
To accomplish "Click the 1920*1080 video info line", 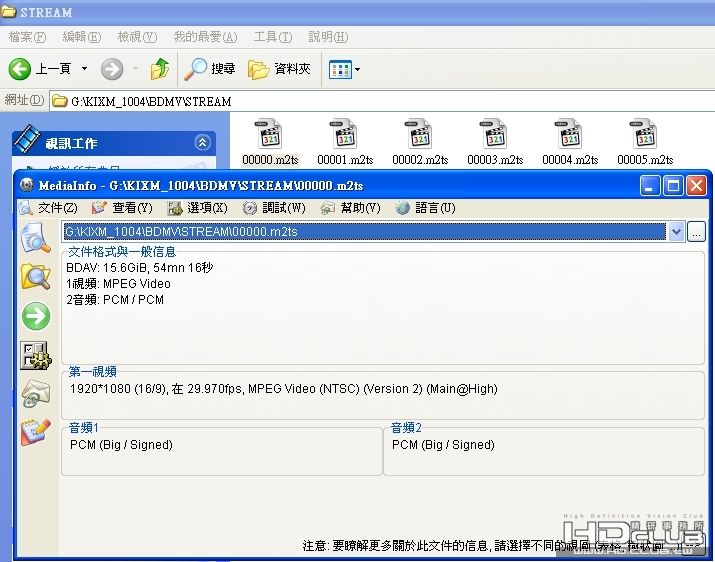I will (x=284, y=389).
